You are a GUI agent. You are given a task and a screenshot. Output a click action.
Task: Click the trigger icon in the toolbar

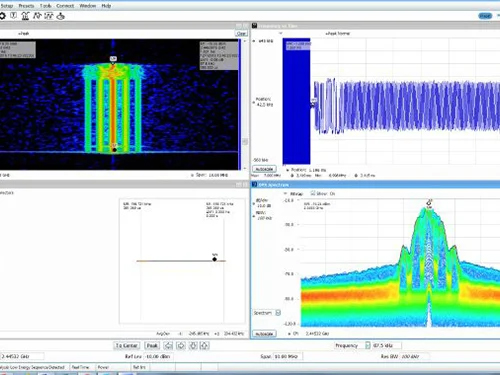pos(14,15)
